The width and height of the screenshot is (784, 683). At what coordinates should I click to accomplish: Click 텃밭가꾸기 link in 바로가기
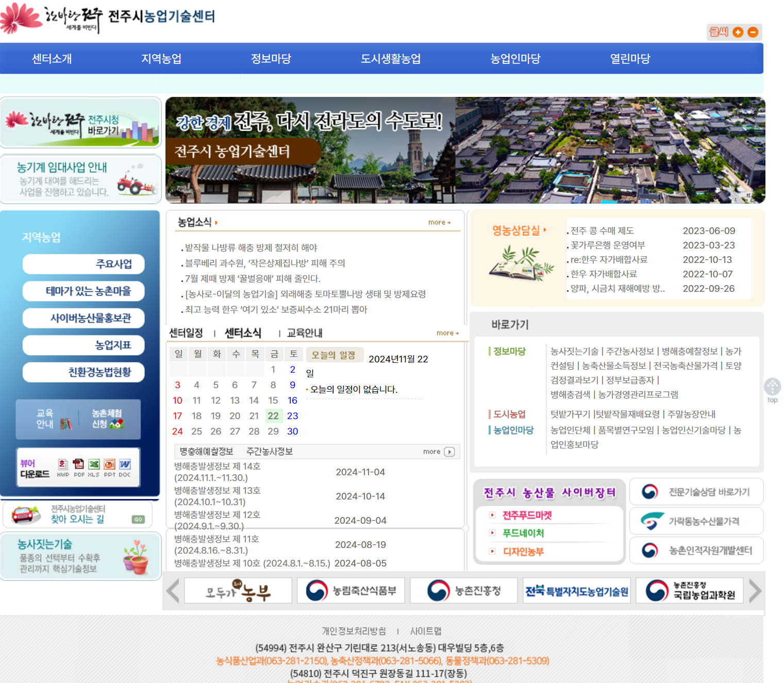click(570, 414)
